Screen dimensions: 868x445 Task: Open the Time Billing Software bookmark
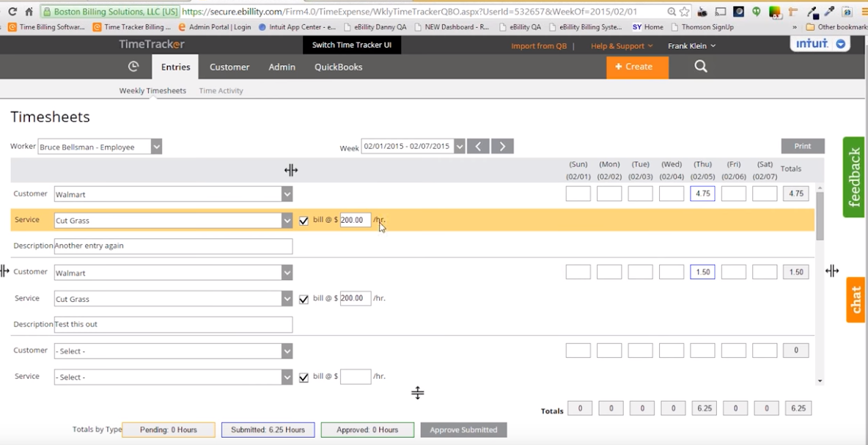[x=46, y=26]
